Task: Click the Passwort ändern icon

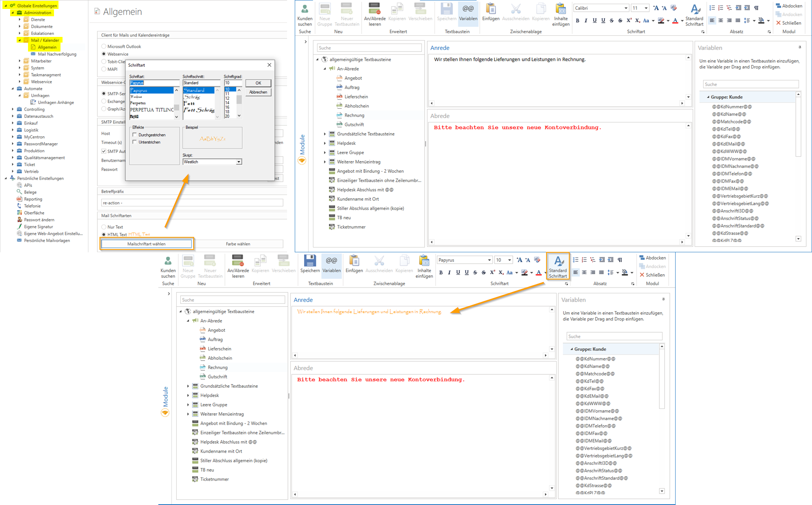Action: point(19,220)
